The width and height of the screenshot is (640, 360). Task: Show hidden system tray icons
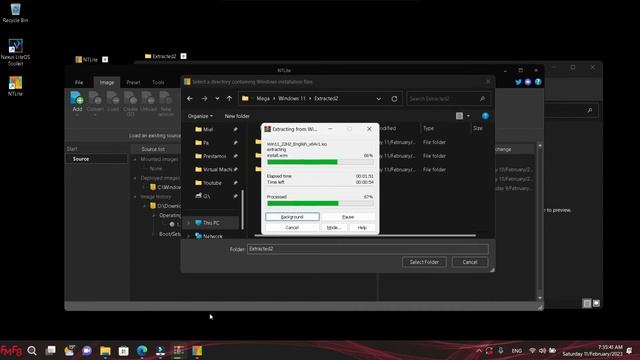[x=479, y=351]
